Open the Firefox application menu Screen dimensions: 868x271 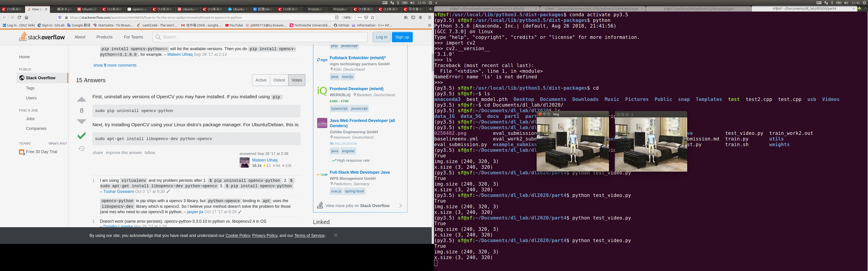pos(430,18)
